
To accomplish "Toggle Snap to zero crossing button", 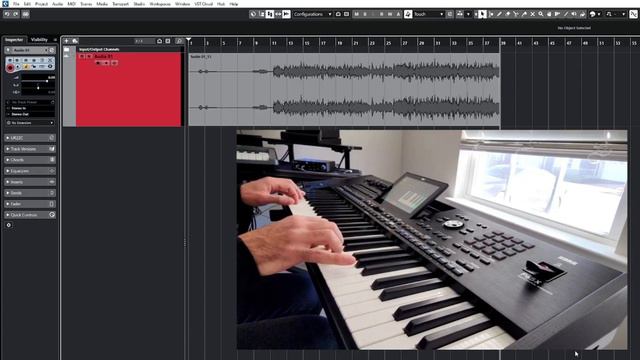I will (633, 14).
